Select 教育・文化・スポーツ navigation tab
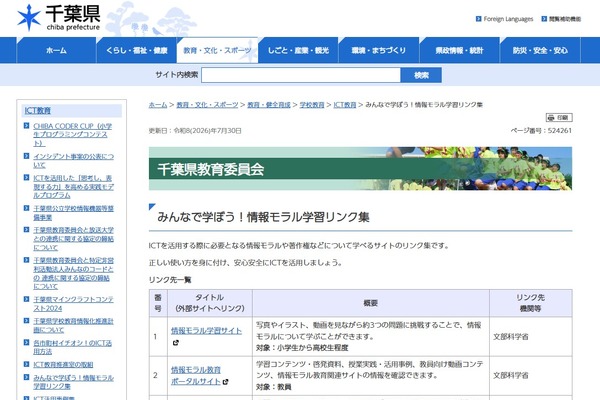This screenshot has width=600, height=400. point(217,50)
